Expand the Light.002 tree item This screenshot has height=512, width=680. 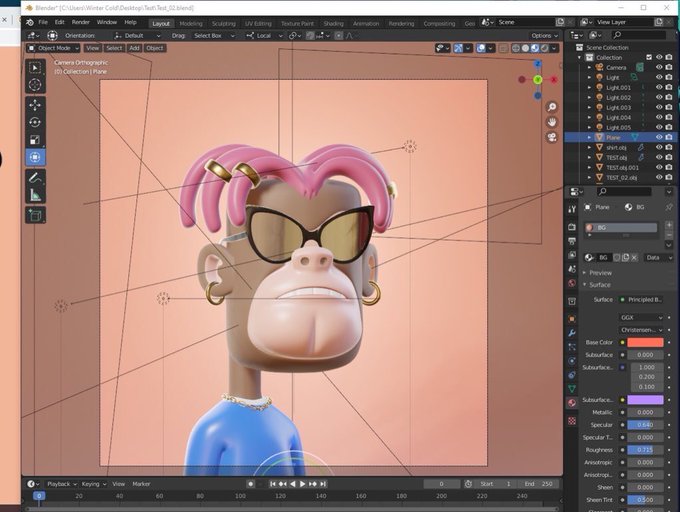[589, 98]
